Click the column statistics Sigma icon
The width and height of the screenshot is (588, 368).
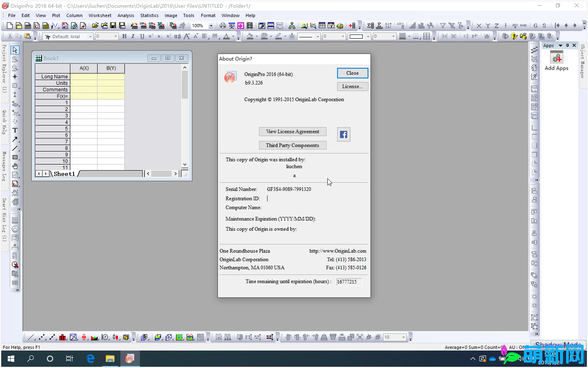[370, 26]
